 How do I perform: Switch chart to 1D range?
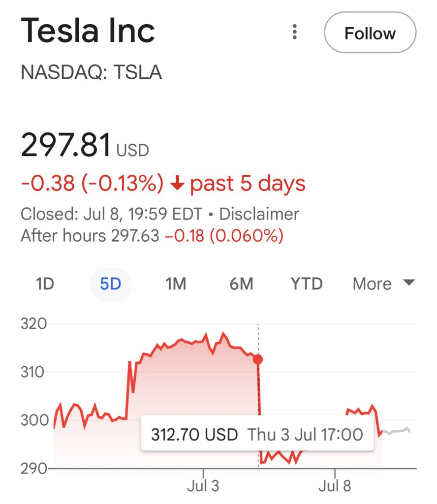pyautogui.click(x=45, y=284)
